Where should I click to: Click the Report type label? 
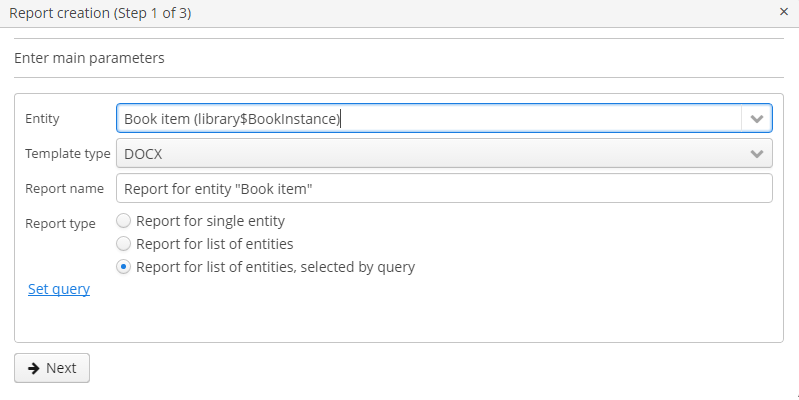(x=60, y=223)
